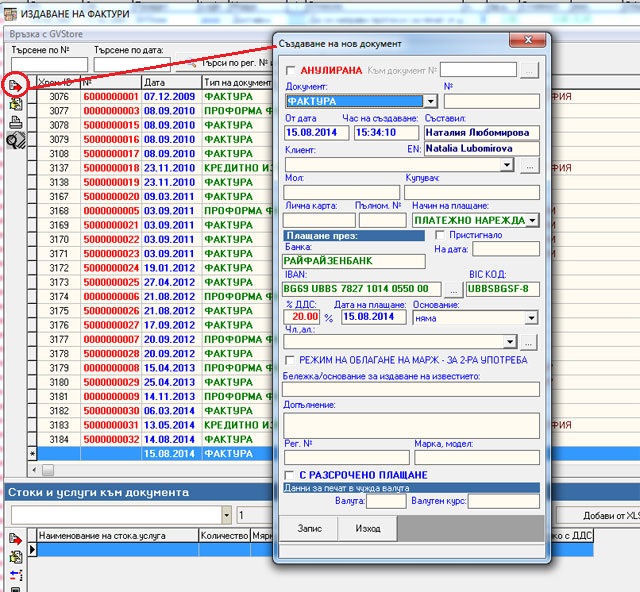Select invoice number 5000000031
Screen dimensions: 640x592
111,425
